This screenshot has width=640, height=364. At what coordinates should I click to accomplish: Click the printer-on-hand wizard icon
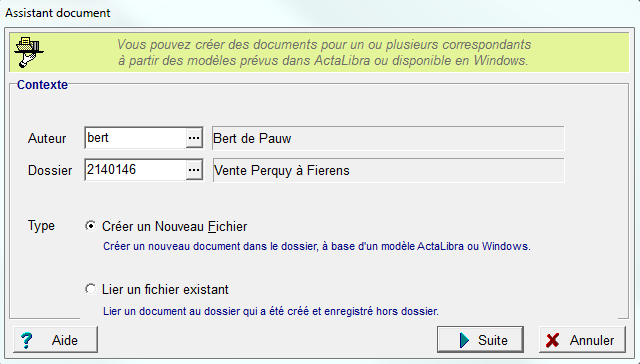click(29, 52)
